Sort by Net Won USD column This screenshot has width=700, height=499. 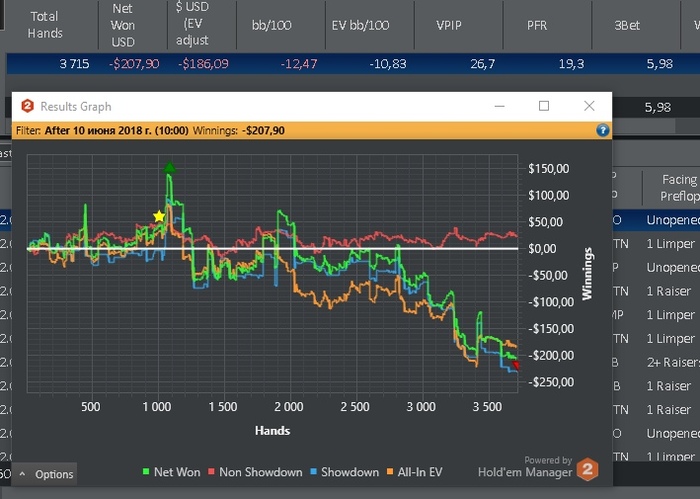(x=122, y=25)
